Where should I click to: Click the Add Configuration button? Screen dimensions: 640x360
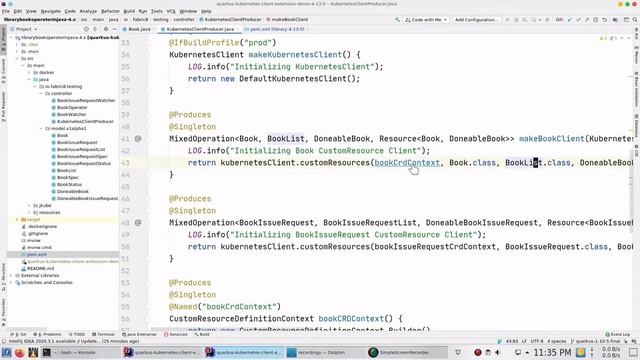pos(476,20)
